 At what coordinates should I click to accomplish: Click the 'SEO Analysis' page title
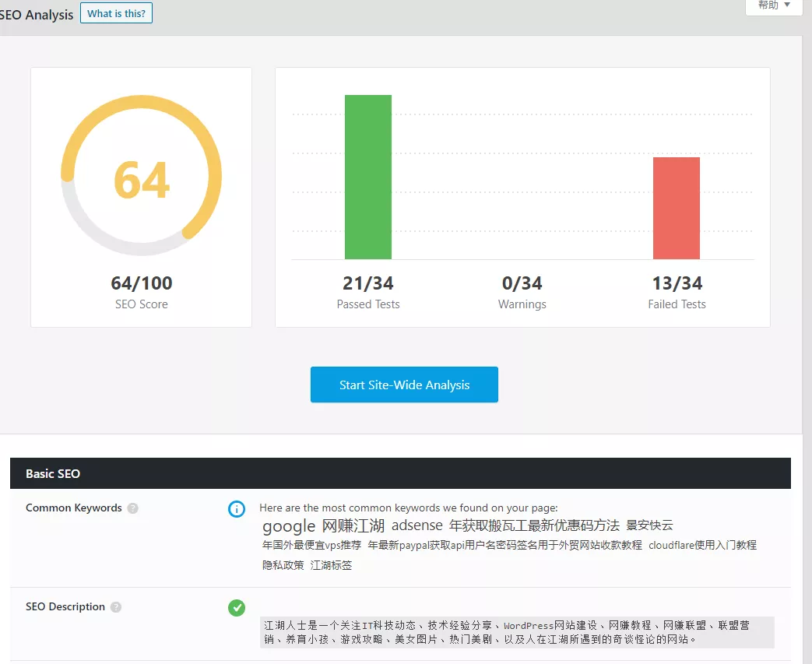coord(37,15)
